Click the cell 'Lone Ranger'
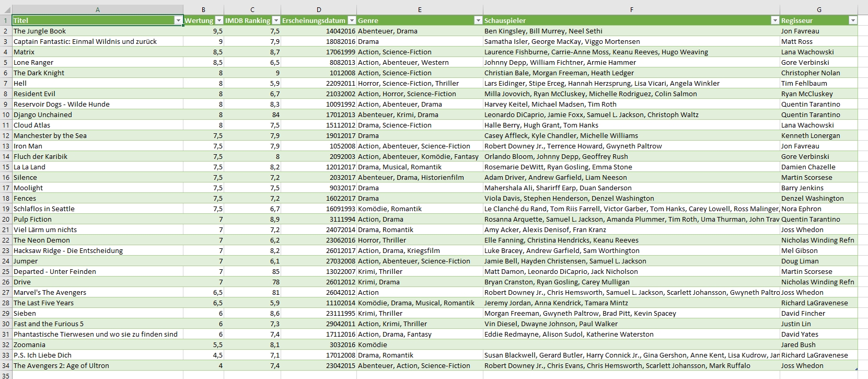Viewport: 868px width, 379px height. [x=98, y=62]
